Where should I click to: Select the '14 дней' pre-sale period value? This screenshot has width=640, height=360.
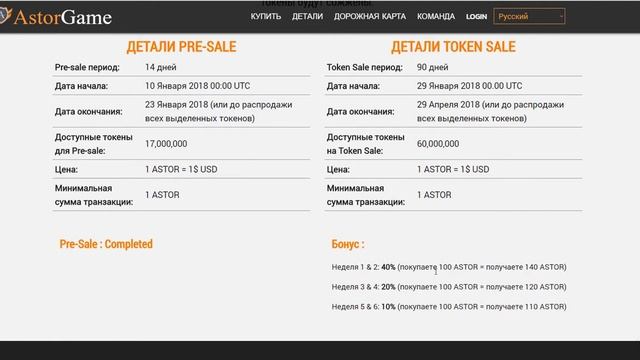[x=161, y=67]
